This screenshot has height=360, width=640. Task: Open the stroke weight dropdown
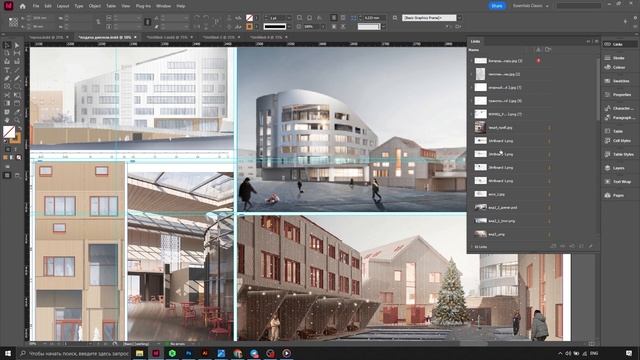tap(289, 18)
